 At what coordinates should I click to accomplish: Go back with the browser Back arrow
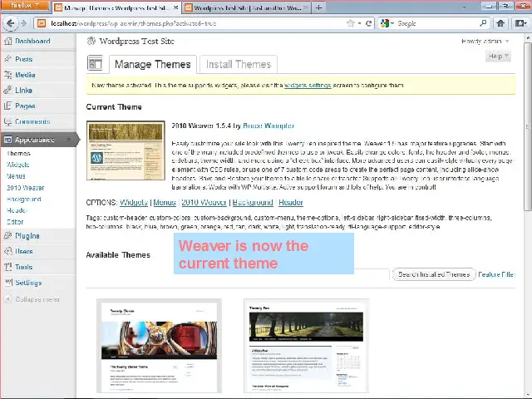10,23
